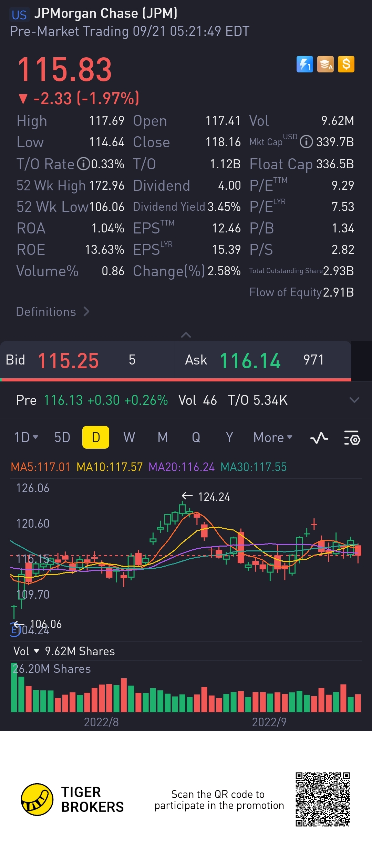372x868 pixels.
Task: Tap Flow of Equity value 2.91B
Action: point(339,292)
